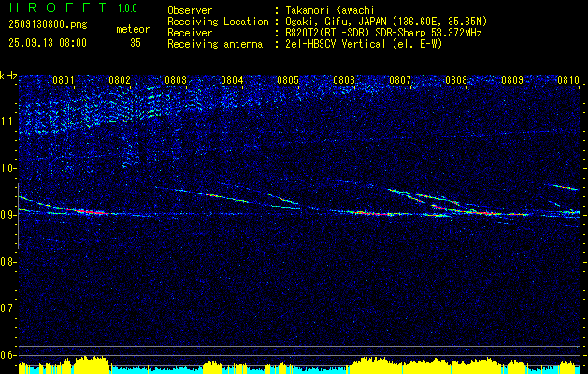Screen dimensions: 588x374
Task: Click location text Ogaki, Gifu, JAPAN
Action: 338,22
